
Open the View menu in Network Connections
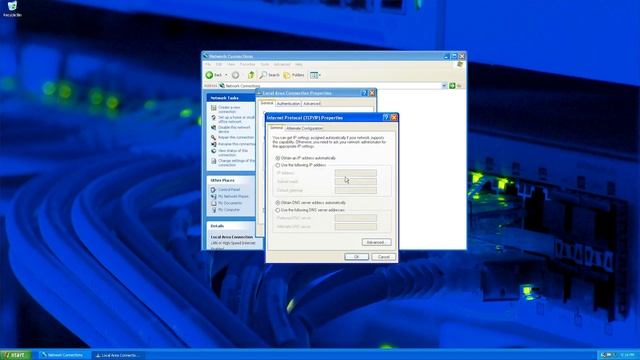[231, 64]
